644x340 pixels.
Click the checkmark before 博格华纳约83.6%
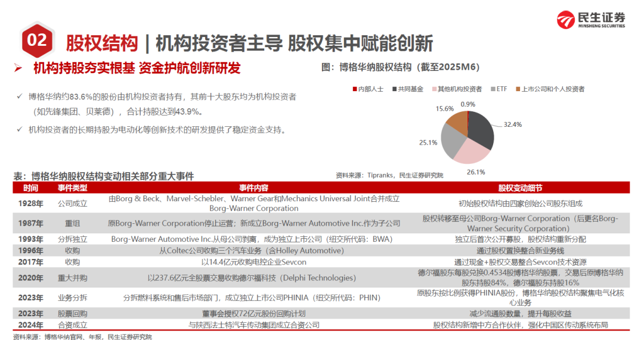[19, 96]
